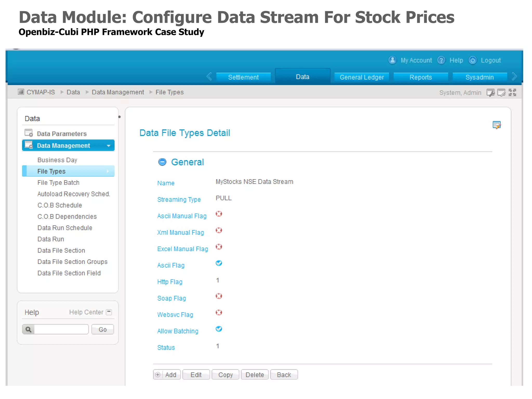The width and height of the screenshot is (532, 399).
Task: Collapse the Data Management menu dropdown
Action: (109, 146)
